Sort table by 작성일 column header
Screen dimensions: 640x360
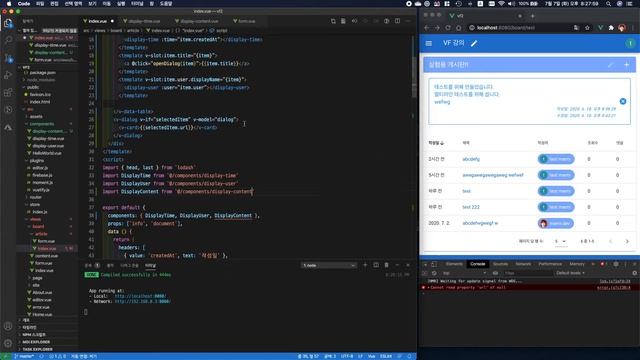click(436, 143)
